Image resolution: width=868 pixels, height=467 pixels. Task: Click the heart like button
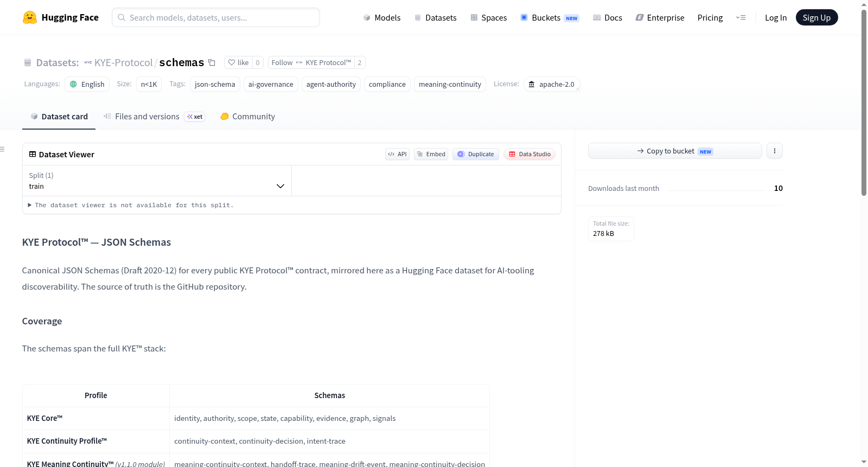point(238,62)
